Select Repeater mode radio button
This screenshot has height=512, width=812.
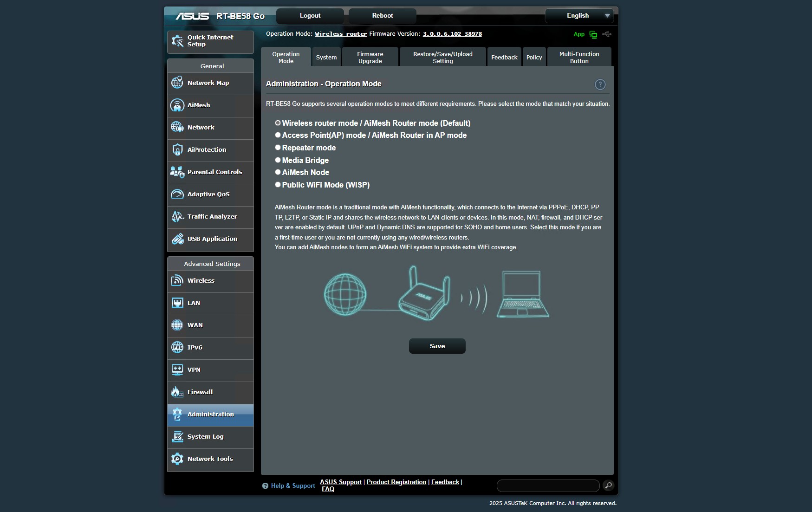tap(278, 148)
